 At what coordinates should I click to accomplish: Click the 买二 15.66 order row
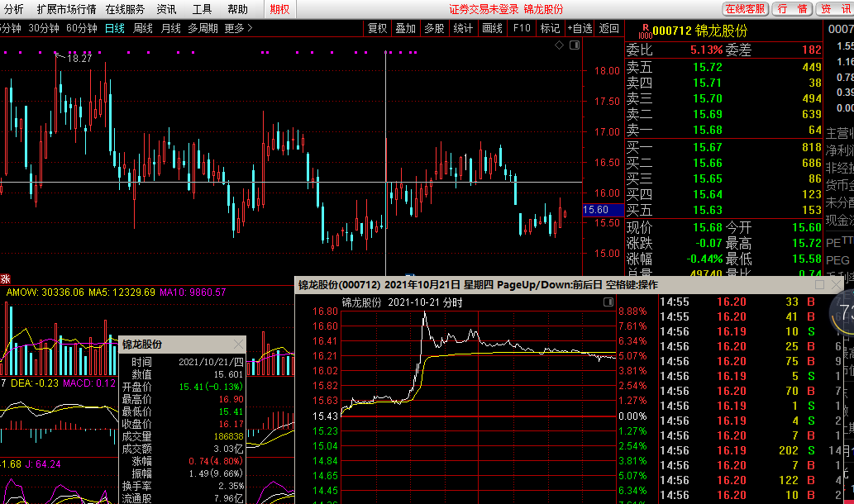(724, 164)
